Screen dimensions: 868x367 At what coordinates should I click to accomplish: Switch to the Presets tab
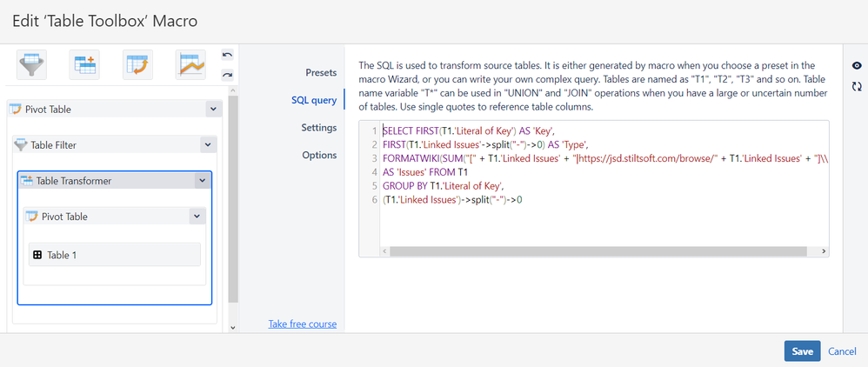(321, 72)
